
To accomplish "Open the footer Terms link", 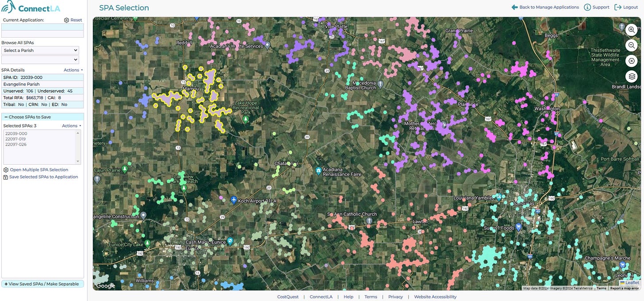I will click(x=371, y=297).
